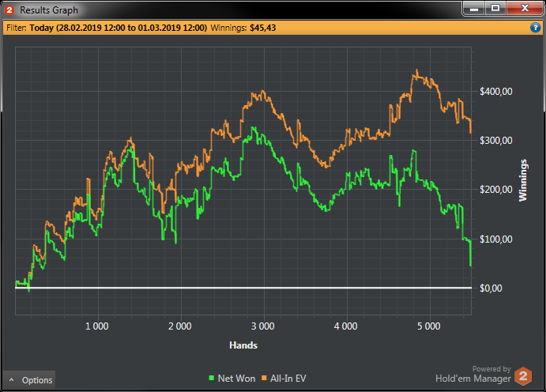Screen dimensions: 546x392
Task: Toggle the orange All-In EV legend swatch
Action: [264, 378]
